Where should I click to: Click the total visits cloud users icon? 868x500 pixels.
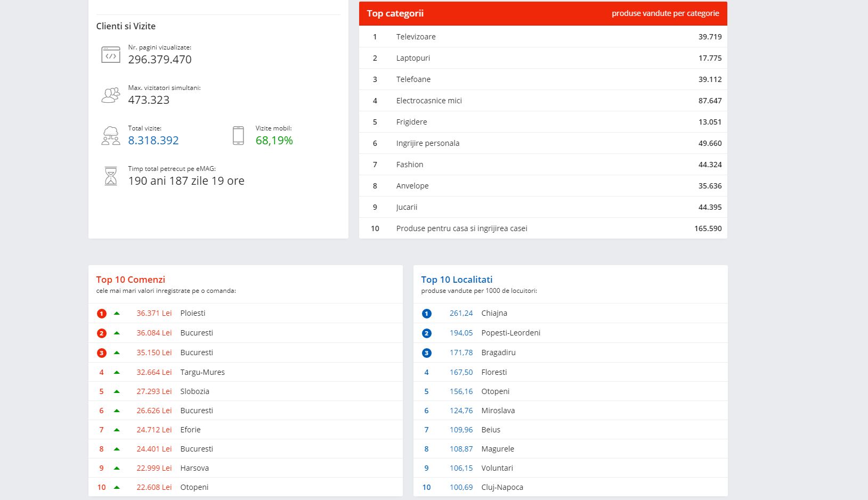pyautogui.click(x=111, y=136)
